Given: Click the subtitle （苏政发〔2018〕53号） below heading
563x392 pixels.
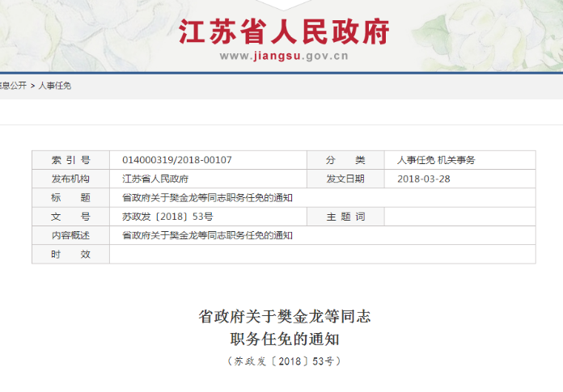Looking at the screenshot, I should tap(284, 360).
